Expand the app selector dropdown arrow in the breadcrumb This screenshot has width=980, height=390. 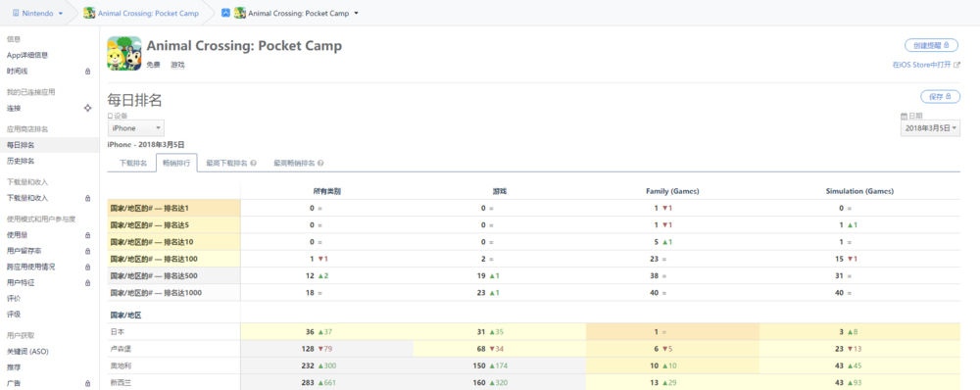pos(357,13)
